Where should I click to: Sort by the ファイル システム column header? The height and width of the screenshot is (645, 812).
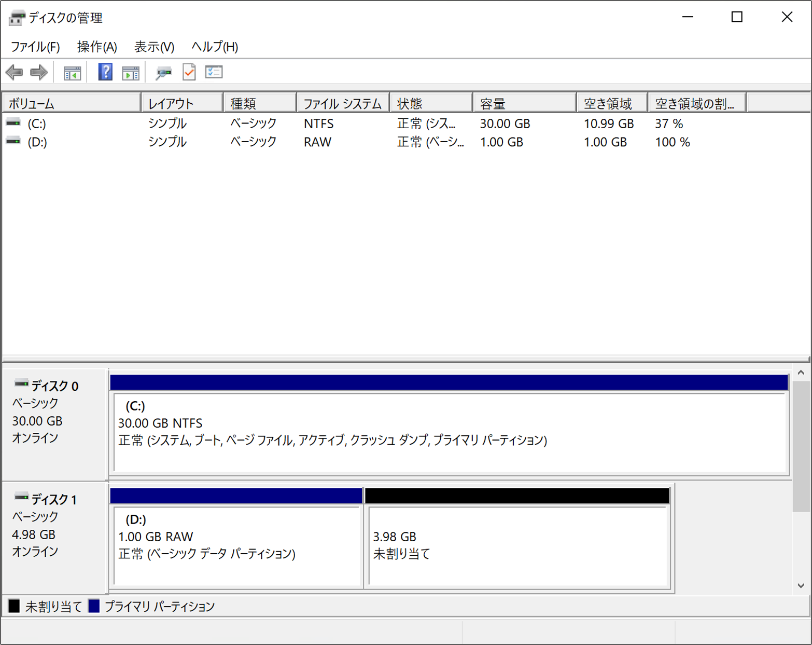[342, 104]
